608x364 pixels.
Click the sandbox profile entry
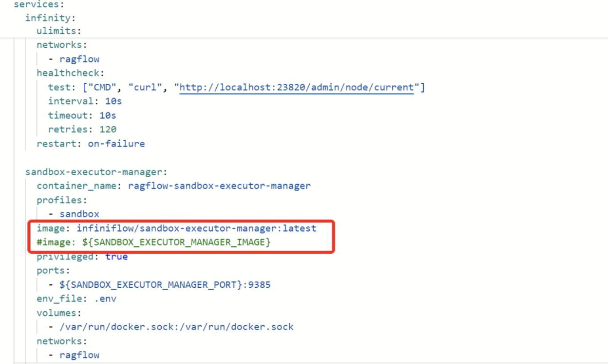tap(79, 214)
